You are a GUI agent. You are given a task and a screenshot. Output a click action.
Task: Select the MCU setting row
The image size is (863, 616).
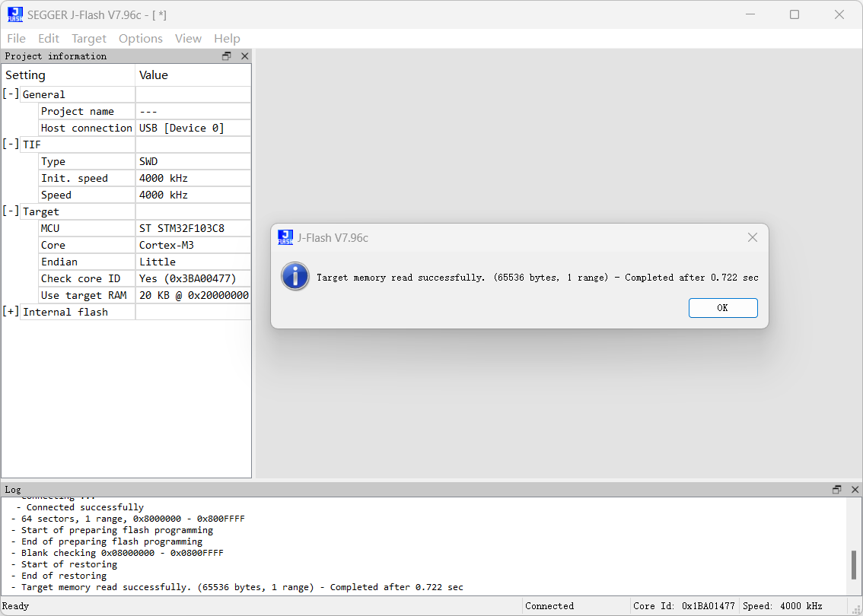click(145, 228)
